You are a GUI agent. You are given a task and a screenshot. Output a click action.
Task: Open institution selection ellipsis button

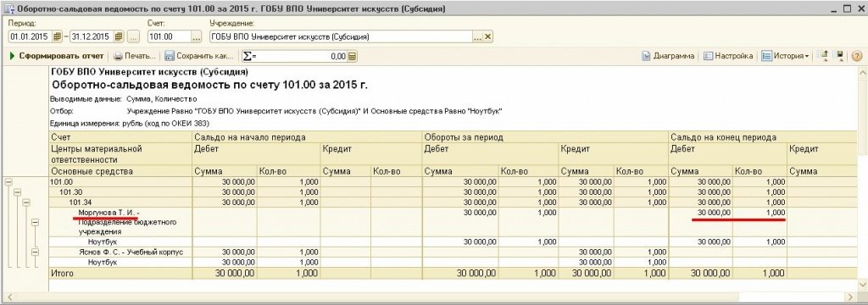pyautogui.click(x=477, y=37)
